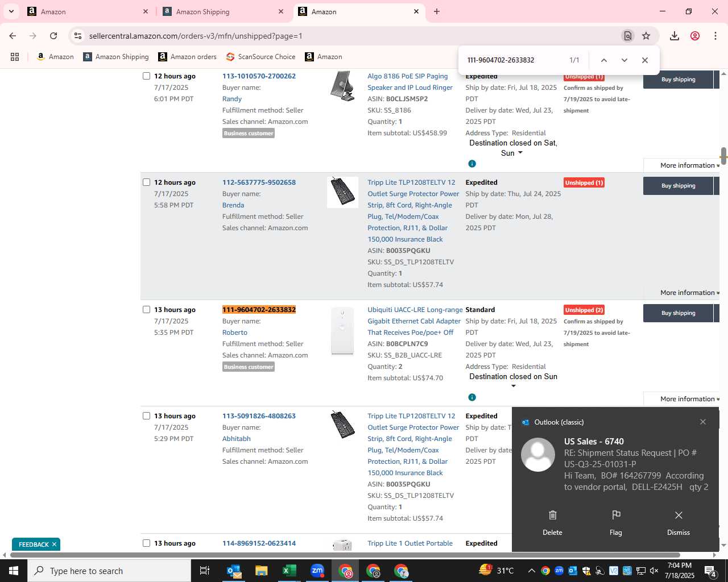Delete the Outlook notification email
Screen dimensions: 728x582
[552, 523]
